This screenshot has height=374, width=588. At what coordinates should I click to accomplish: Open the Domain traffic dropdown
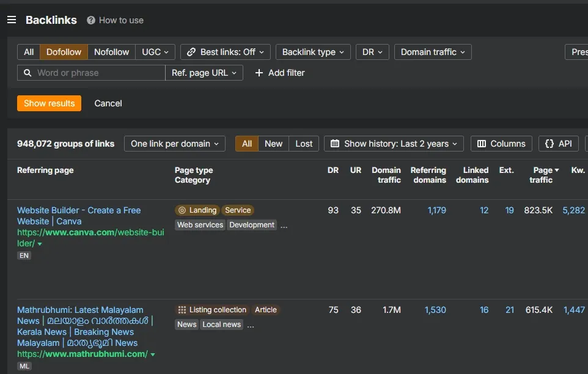pyautogui.click(x=433, y=52)
